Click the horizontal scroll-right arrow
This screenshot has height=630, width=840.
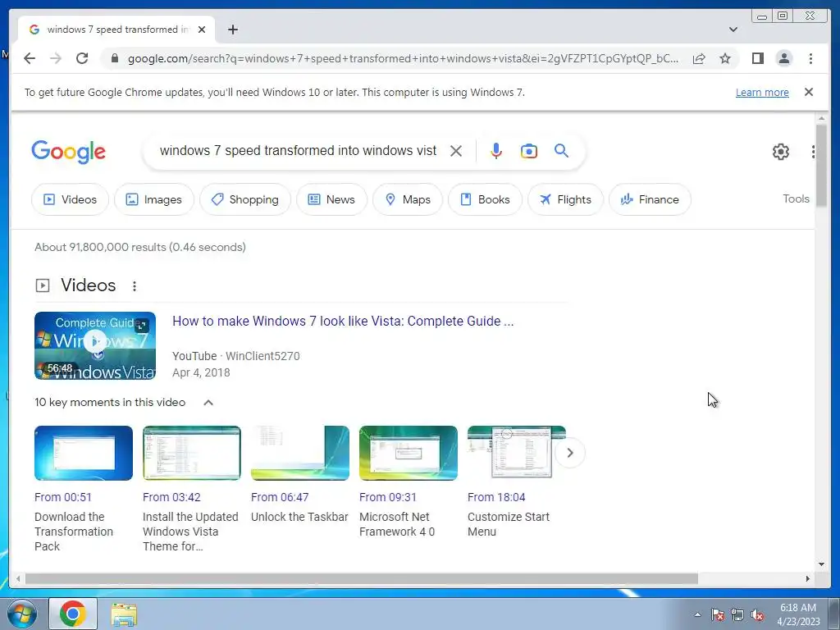click(808, 578)
